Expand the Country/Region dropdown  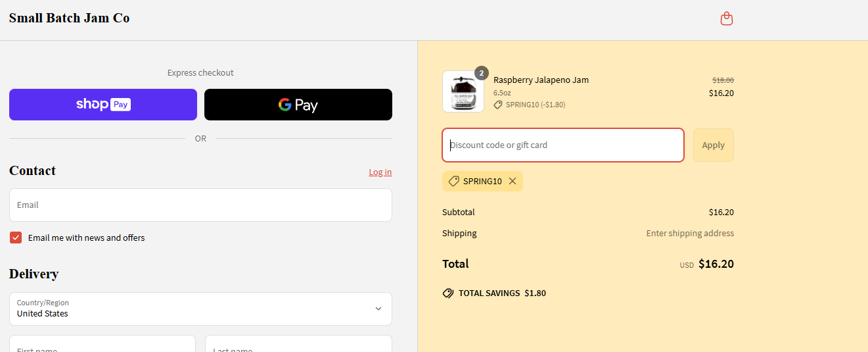coord(200,309)
